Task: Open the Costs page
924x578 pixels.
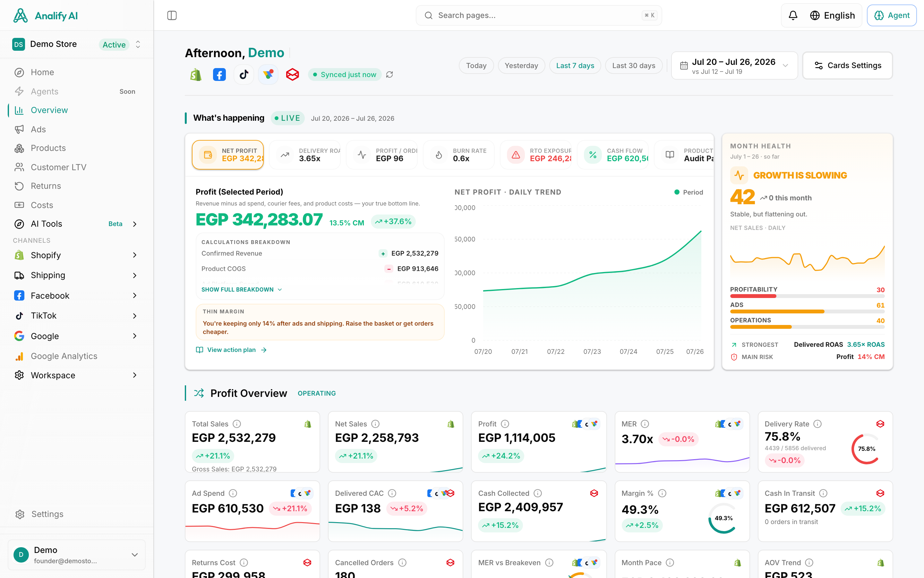Action: pyautogui.click(x=76, y=205)
